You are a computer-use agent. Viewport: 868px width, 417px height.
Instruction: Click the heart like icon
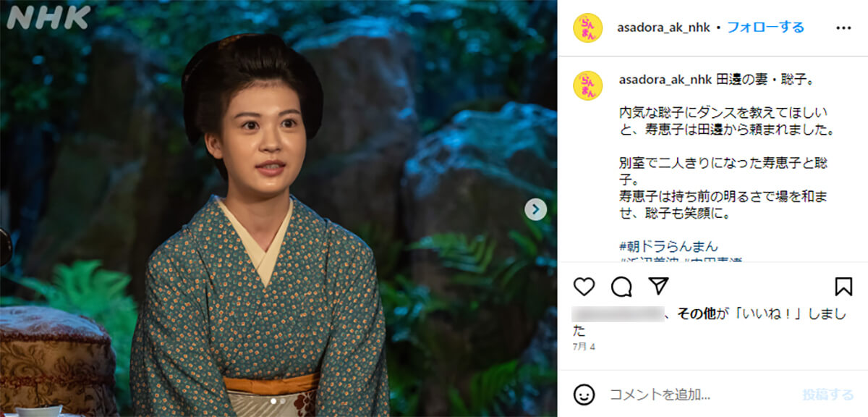584,287
